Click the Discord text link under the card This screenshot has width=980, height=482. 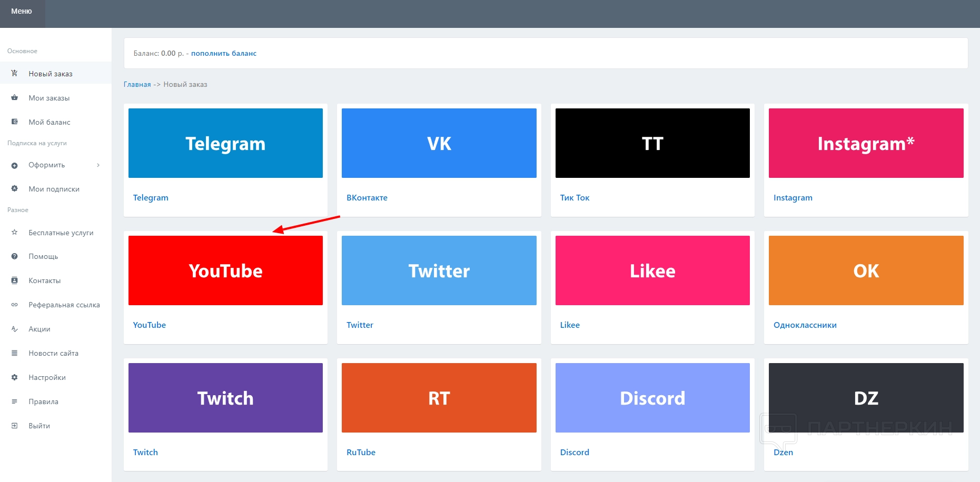point(575,453)
